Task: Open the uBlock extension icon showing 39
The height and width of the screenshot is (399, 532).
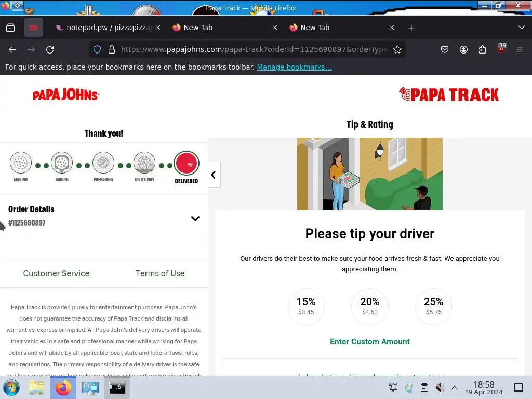Action: pos(501,48)
